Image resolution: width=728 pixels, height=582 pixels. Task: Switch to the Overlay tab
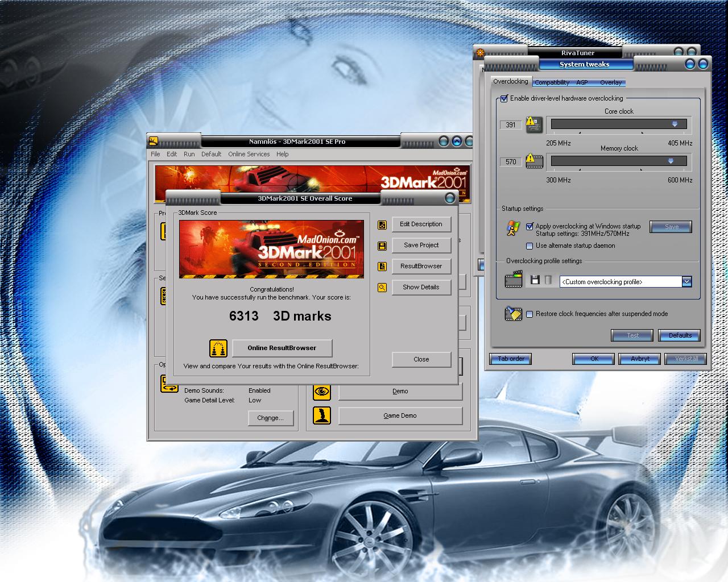click(x=611, y=82)
